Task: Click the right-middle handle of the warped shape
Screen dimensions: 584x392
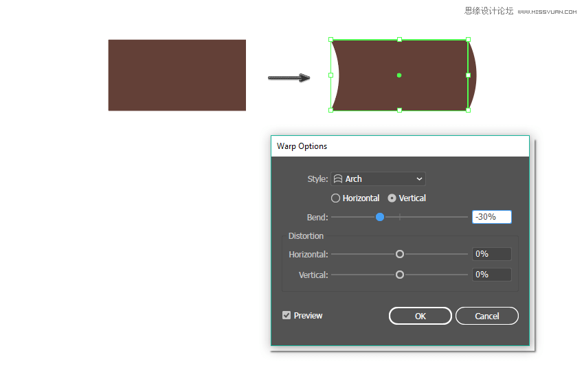Action: pos(468,75)
